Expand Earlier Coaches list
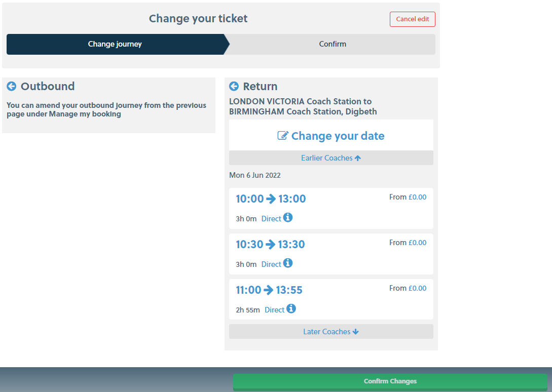This screenshot has height=392, width=552. 331,158
